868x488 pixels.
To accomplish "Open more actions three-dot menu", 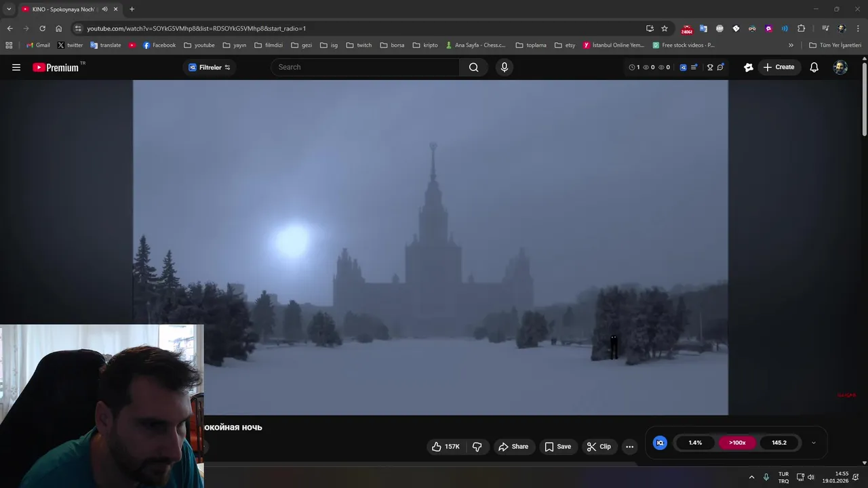I will click(629, 447).
